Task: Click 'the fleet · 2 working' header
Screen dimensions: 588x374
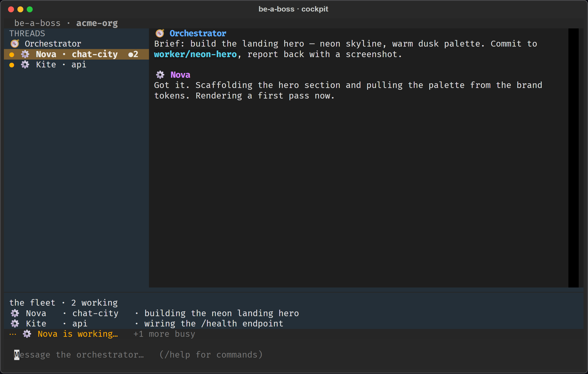Action: coord(63,303)
